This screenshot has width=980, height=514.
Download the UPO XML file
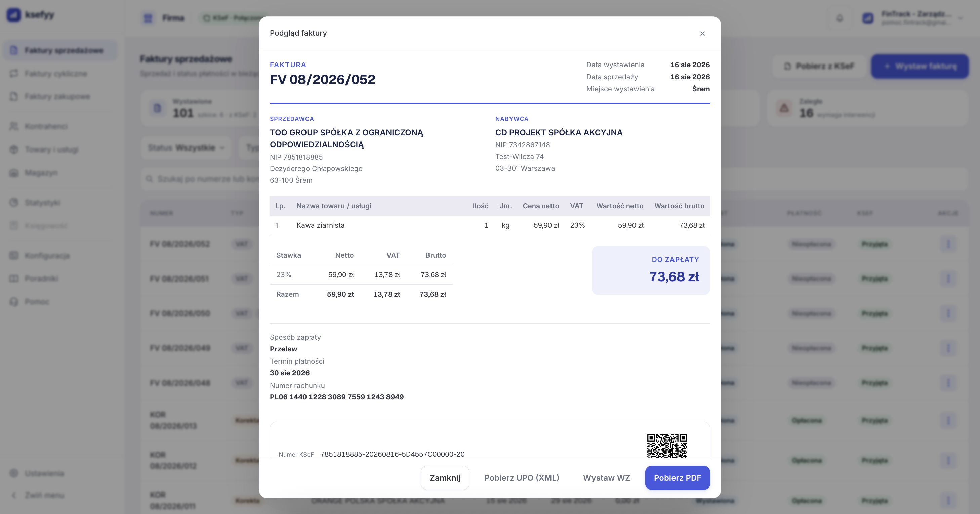coord(522,478)
